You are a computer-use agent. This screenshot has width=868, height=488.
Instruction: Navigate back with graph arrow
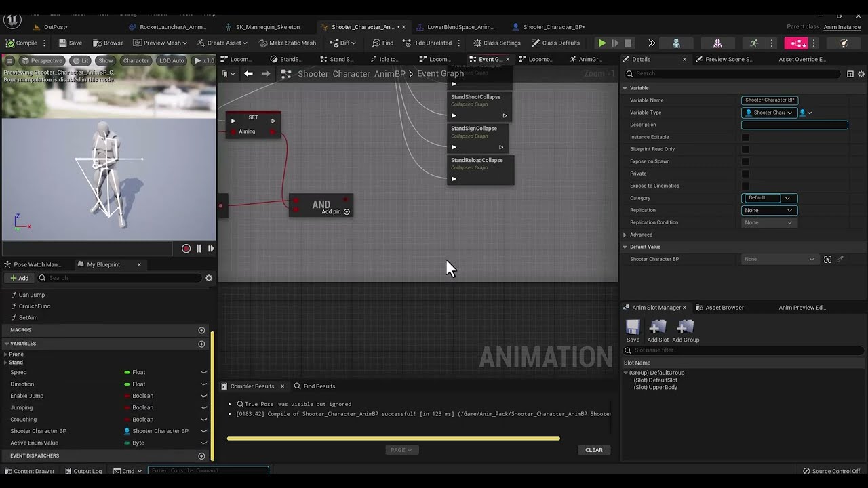click(248, 73)
